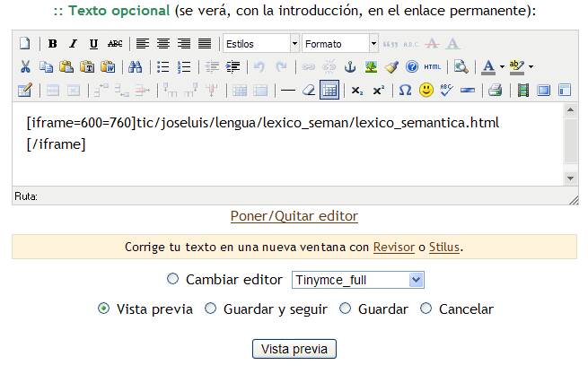
Task: Paste from Word
Action: tap(108, 67)
